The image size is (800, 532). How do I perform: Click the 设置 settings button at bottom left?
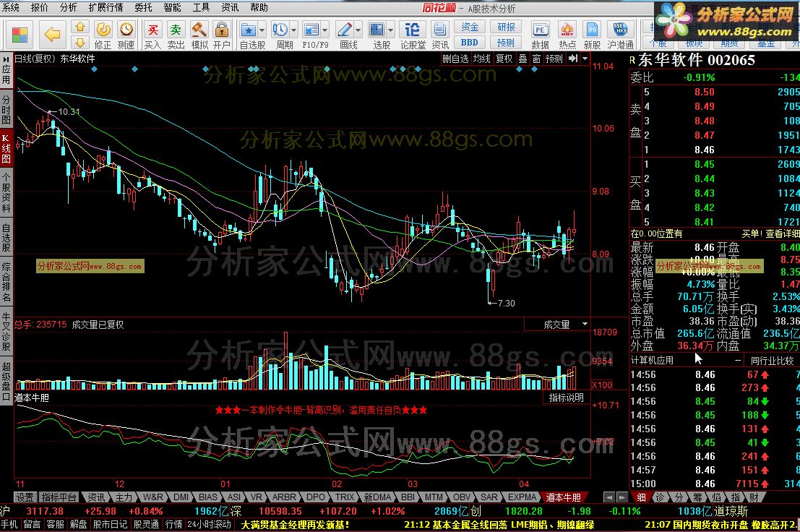click(x=25, y=497)
